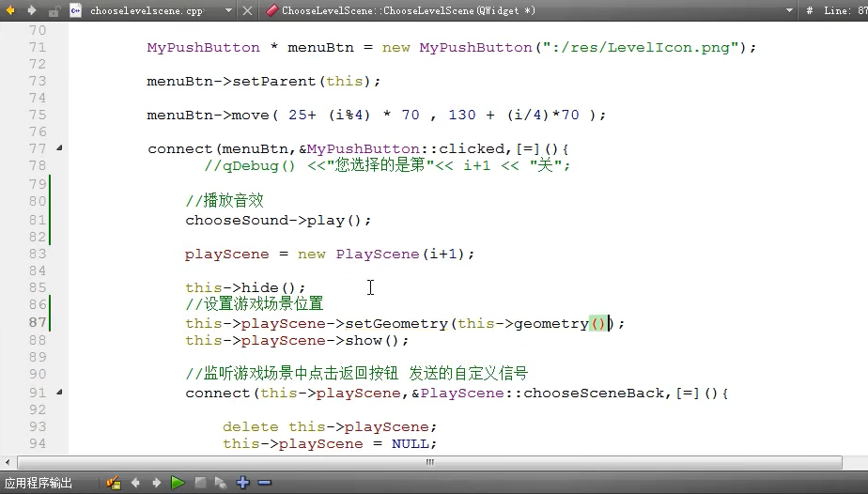
Task: Go back with the yellow left arrow
Action: [x=10, y=10]
